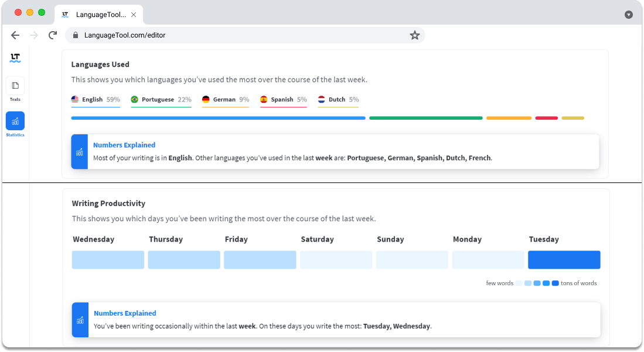This screenshot has height=352, width=644.
Task: Click the Spain flag icon
Action: (x=264, y=100)
